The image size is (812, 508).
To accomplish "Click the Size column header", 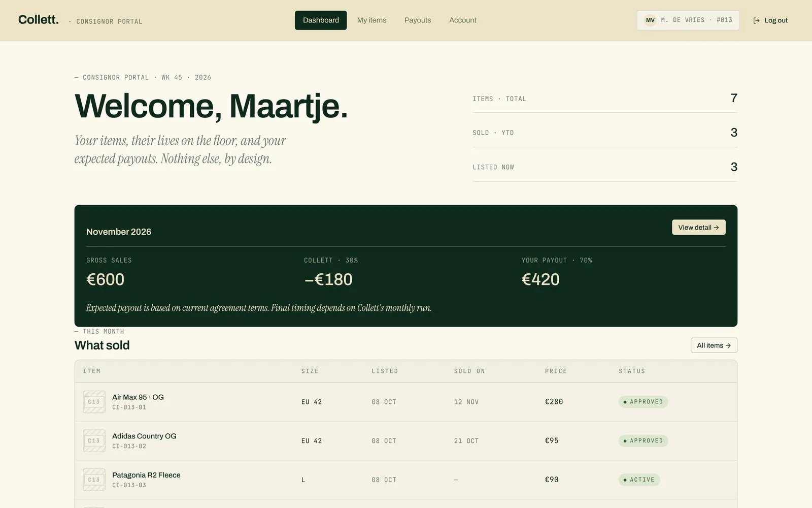I will pos(310,371).
